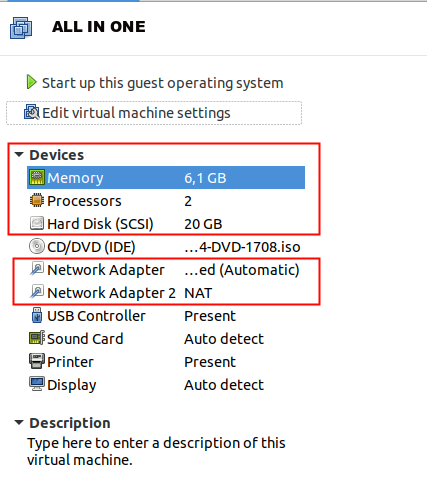The image size is (427, 497).
Task: Click the Printer device icon
Action: 37,361
